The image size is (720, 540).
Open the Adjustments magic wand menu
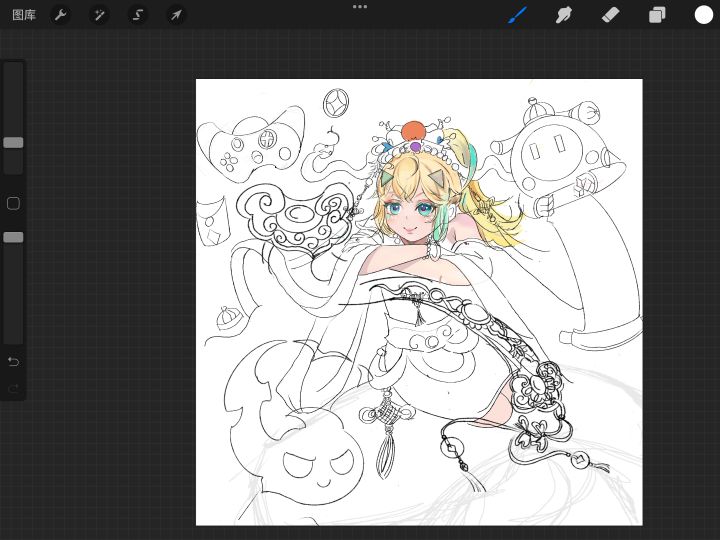tap(99, 15)
